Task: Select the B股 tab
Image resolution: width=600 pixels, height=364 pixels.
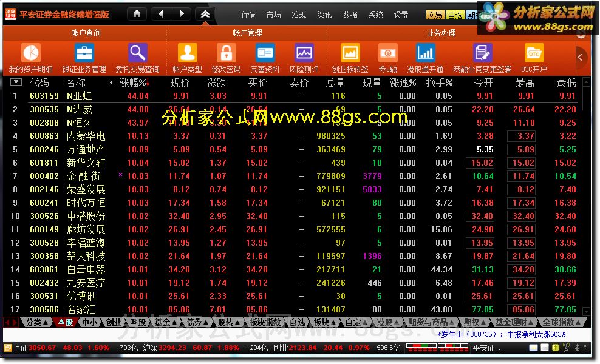Action: pyautogui.click(x=138, y=322)
